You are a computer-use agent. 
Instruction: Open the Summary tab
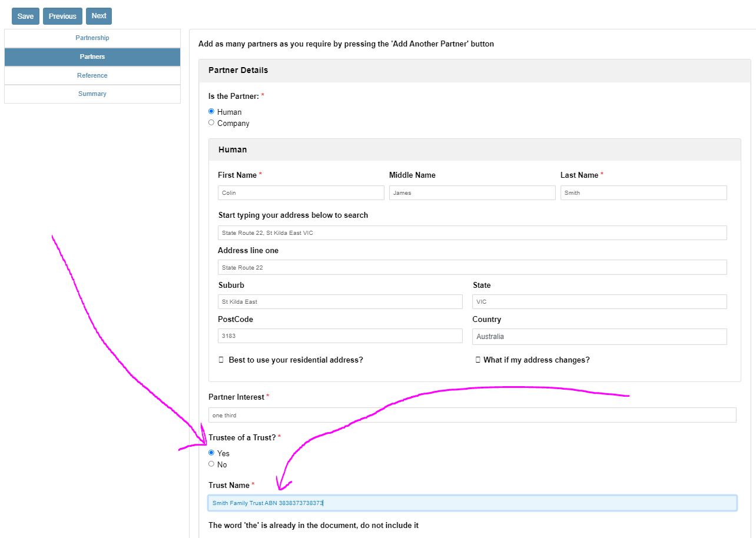click(x=92, y=94)
